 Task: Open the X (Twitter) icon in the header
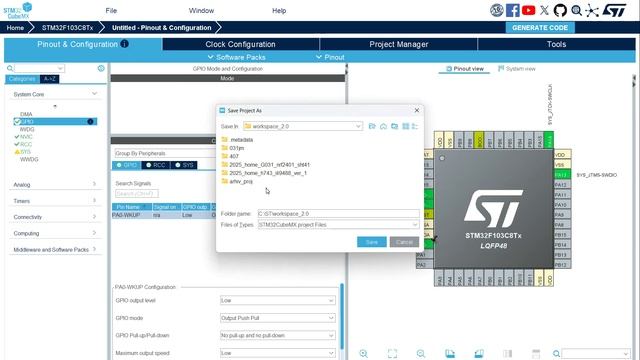[x=544, y=10]
